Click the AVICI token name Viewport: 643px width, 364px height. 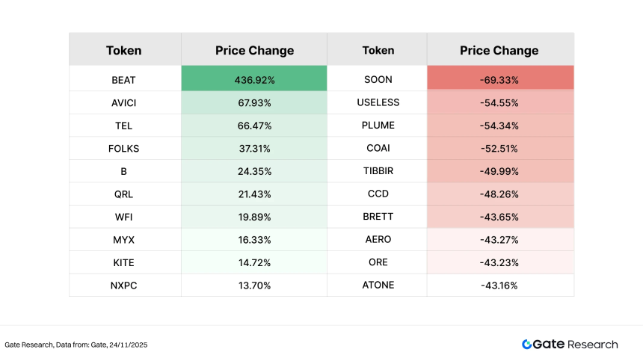pos(124,102)
